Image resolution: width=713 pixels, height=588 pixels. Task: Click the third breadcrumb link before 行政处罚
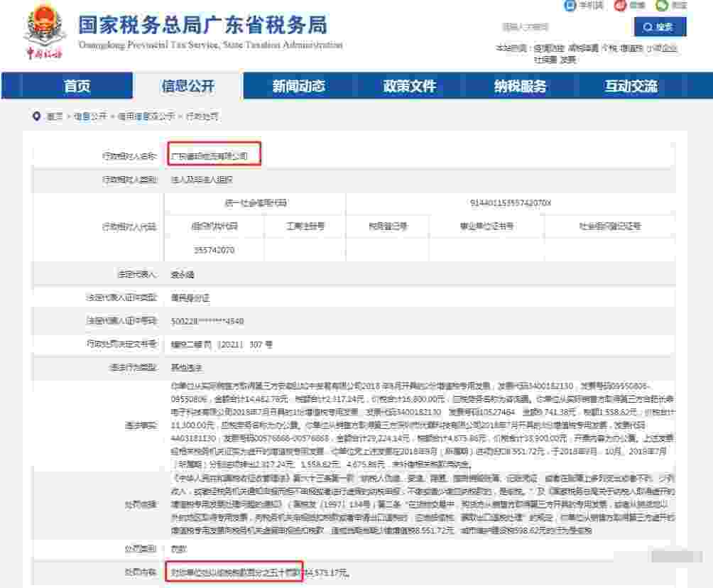pos(146,116)
